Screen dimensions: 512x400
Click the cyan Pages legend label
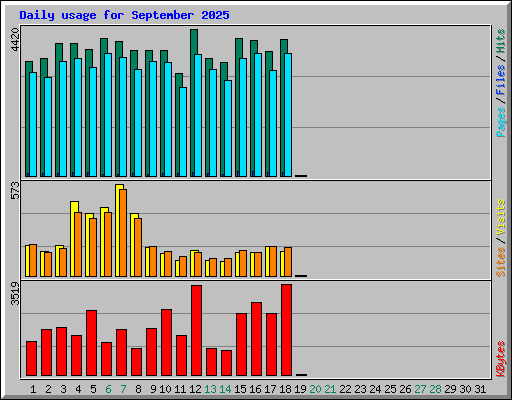click(501, 122)
